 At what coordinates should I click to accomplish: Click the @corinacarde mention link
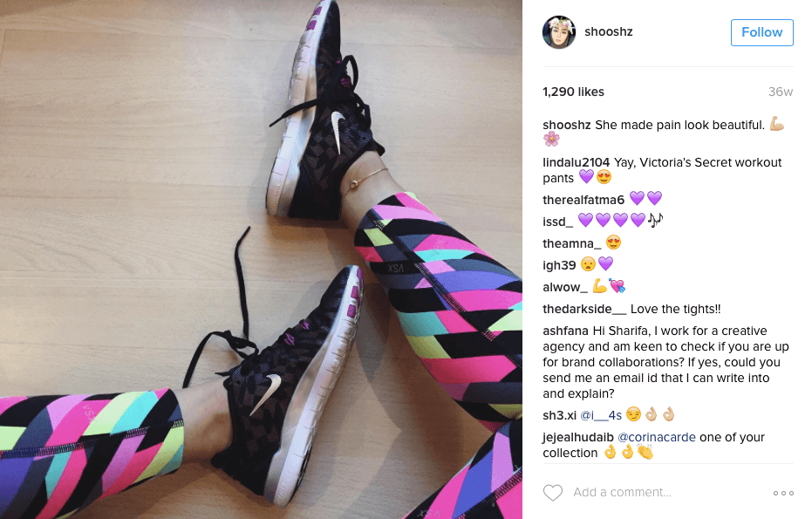pyautogui.click(x=657, y=437)
